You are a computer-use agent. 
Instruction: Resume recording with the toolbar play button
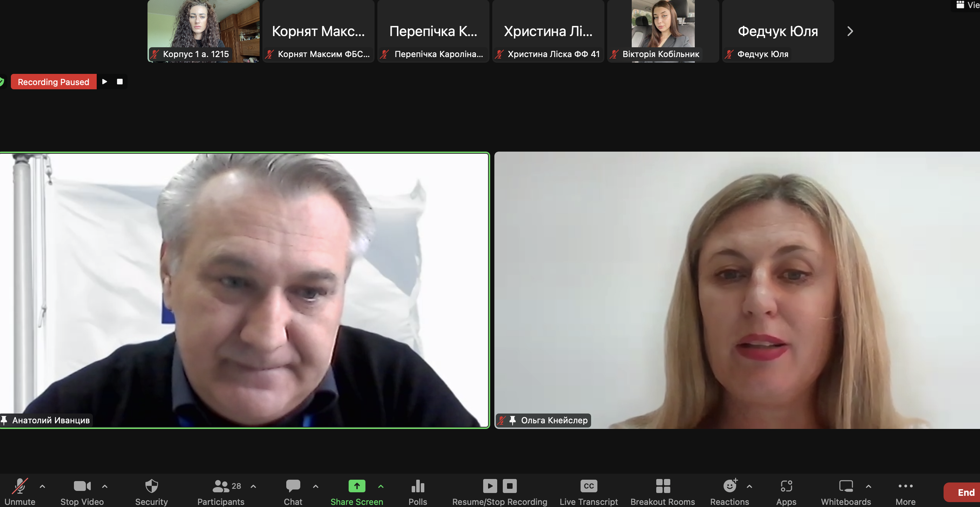(x=490, y=486)
